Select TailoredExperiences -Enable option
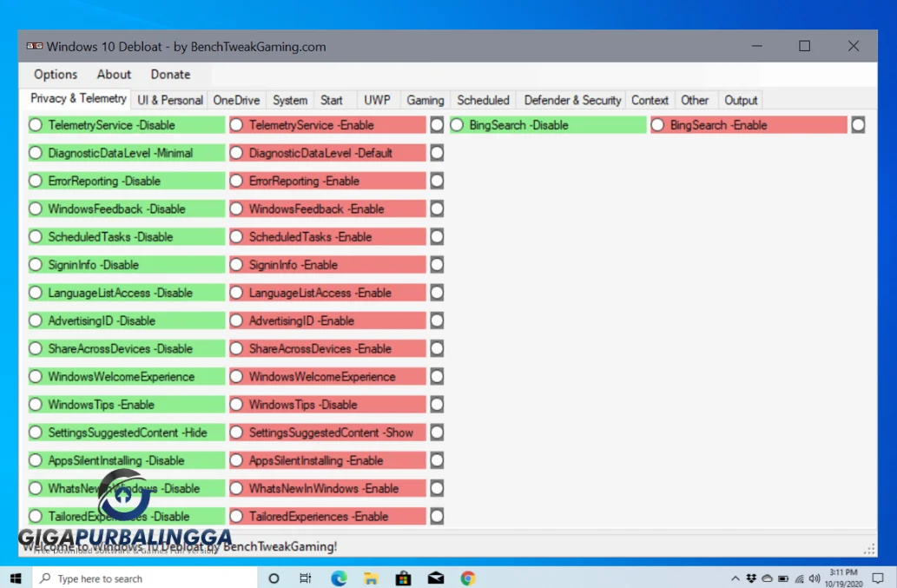 tap(327, 517)
